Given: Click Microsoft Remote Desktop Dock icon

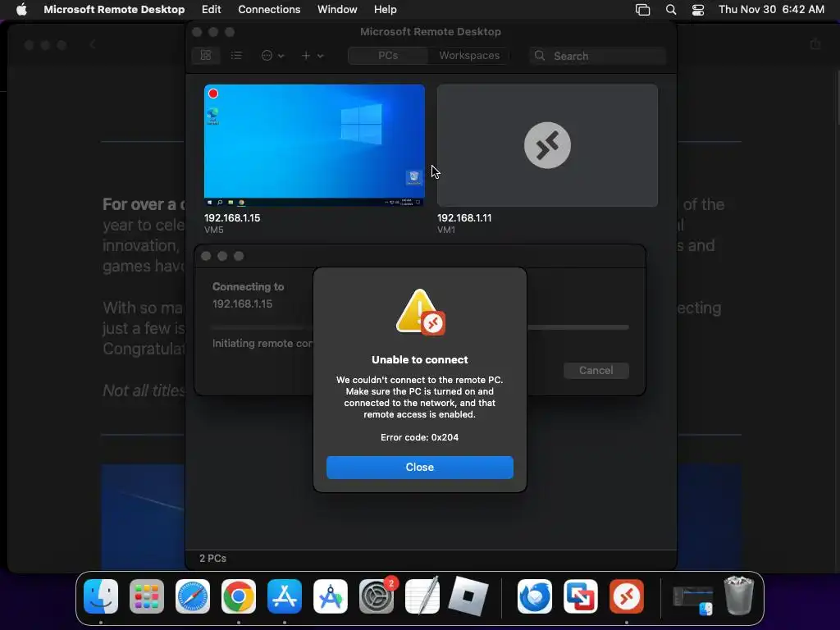Looking at the screenshot, I should pos(626,596).
